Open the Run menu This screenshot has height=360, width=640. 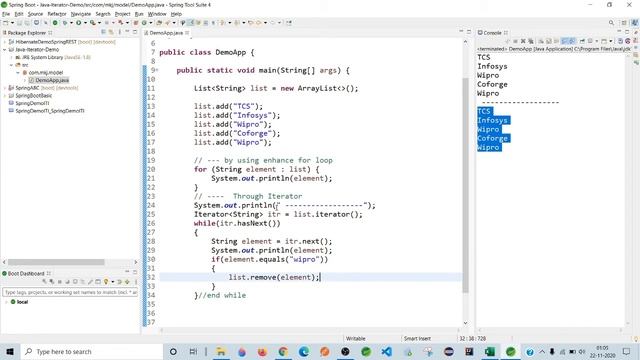tap(139, 14)
